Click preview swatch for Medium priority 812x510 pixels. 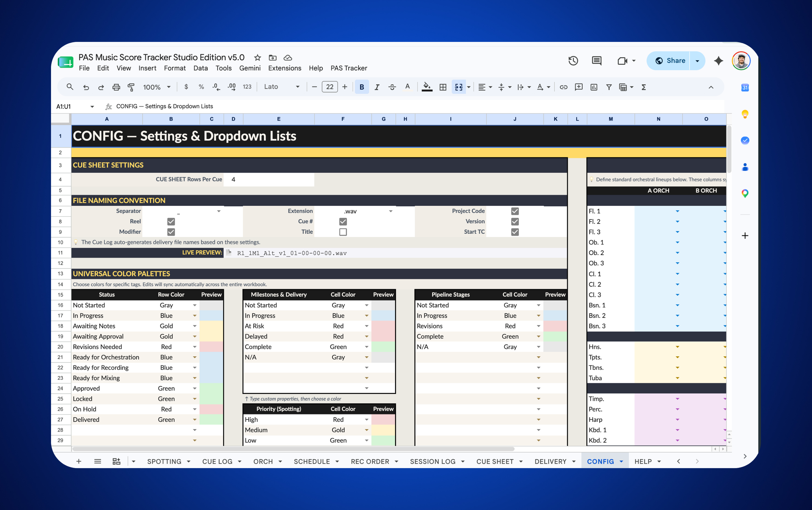pos(383,430)
